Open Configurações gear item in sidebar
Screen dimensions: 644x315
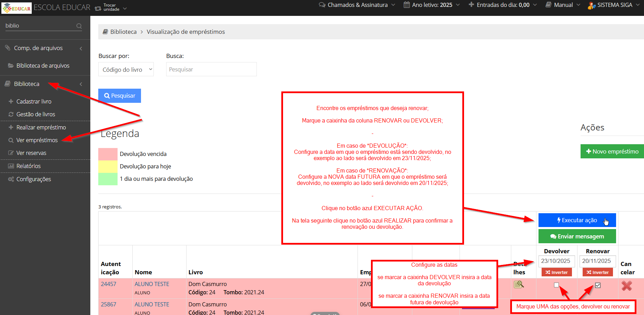pyautogui.click(x=33, y=179)
